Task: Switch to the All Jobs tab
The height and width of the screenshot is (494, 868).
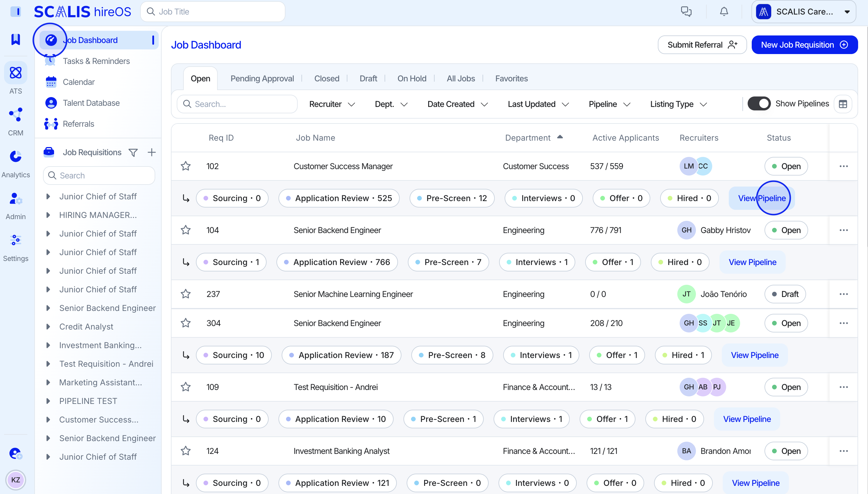Action: 460,78
